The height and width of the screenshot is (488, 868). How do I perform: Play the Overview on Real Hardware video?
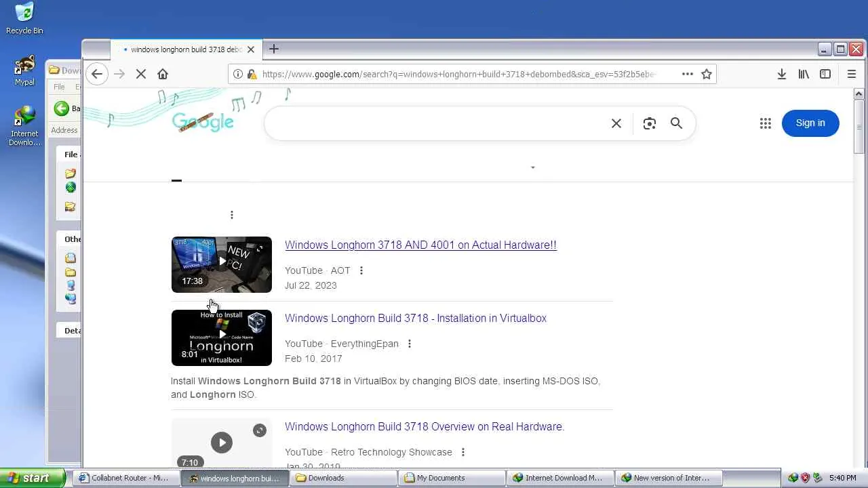(x=222, y=443)
